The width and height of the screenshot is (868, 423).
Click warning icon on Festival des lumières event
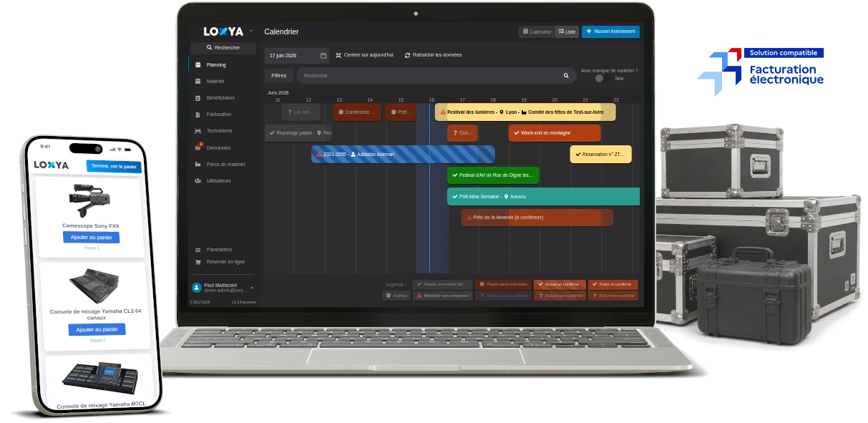point(443,112)
